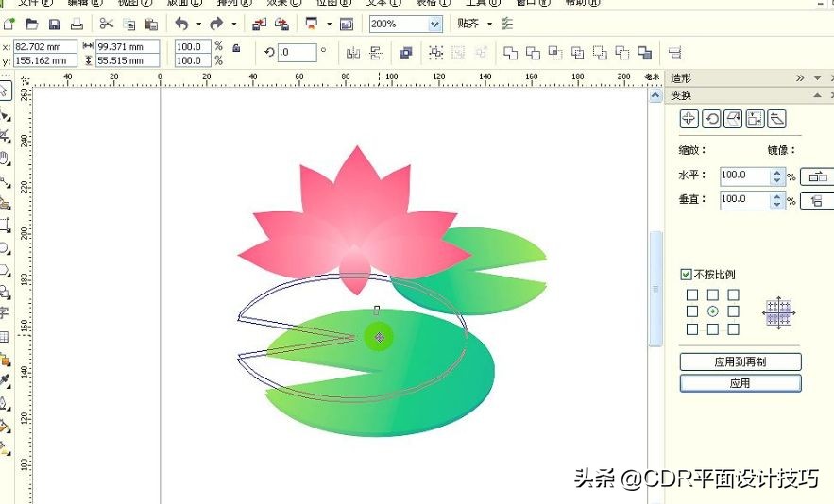Screen dimensions: 834x504
Task: Increase the 水平 scale value with stepper
Action: [x=777, y=173]
